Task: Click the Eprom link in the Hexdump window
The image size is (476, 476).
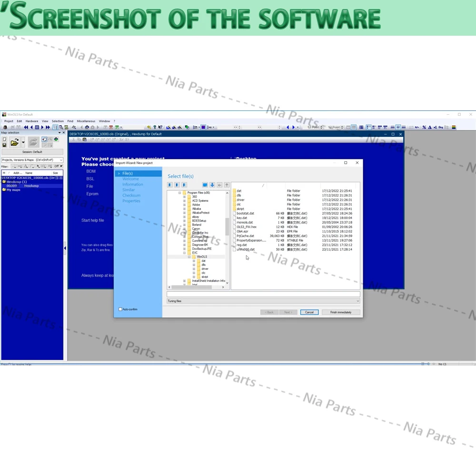Action: click(92, 194)
